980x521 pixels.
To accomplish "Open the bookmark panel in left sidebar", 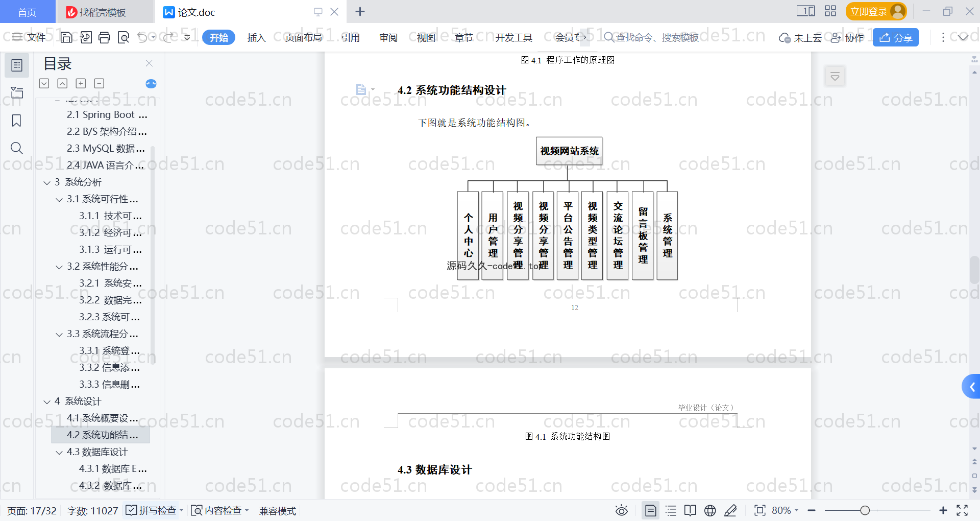I will point(17,121).
